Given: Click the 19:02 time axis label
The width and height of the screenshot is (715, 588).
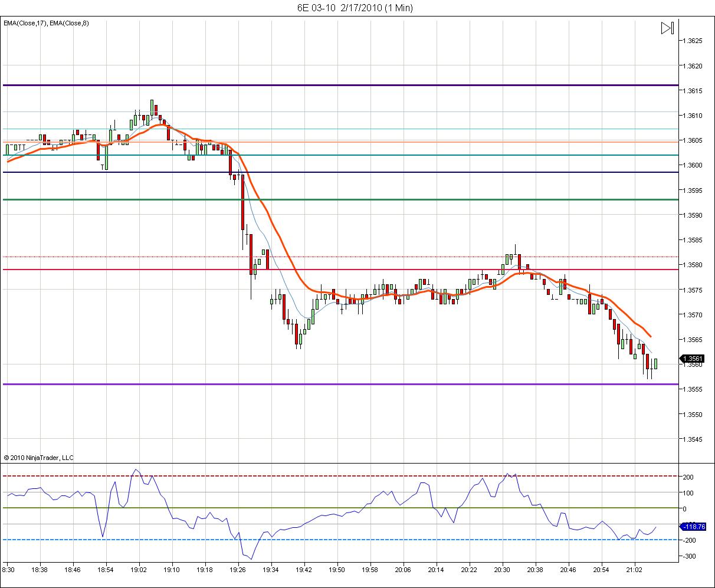Looking at the screenshot, I should 139,570.
